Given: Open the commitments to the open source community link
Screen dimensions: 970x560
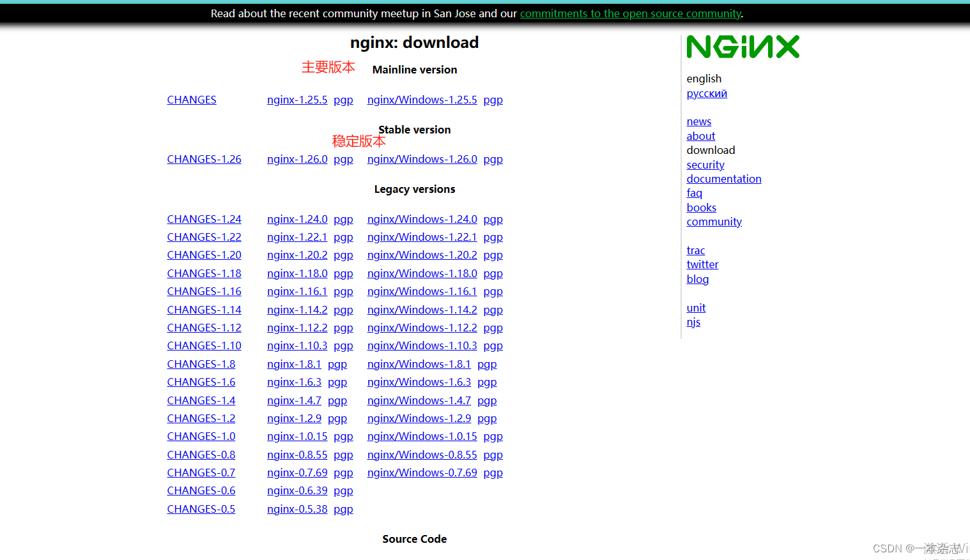Looking at the screenshot, I should click(630, 13).
